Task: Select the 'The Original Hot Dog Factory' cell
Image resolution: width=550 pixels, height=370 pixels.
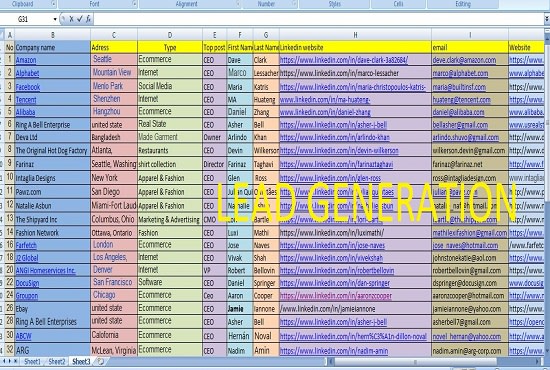Action: coord(52,150)
